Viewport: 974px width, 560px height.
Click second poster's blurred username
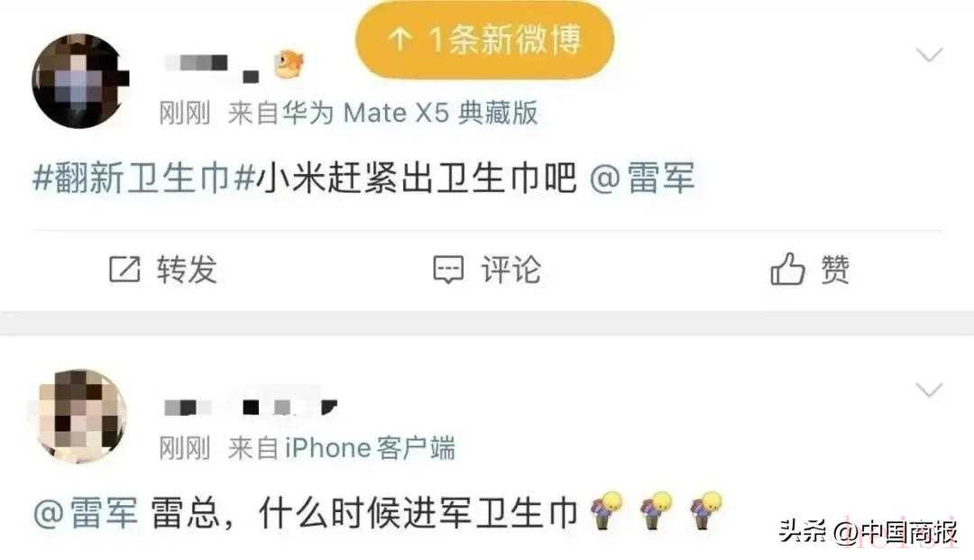tap(251, 407)
